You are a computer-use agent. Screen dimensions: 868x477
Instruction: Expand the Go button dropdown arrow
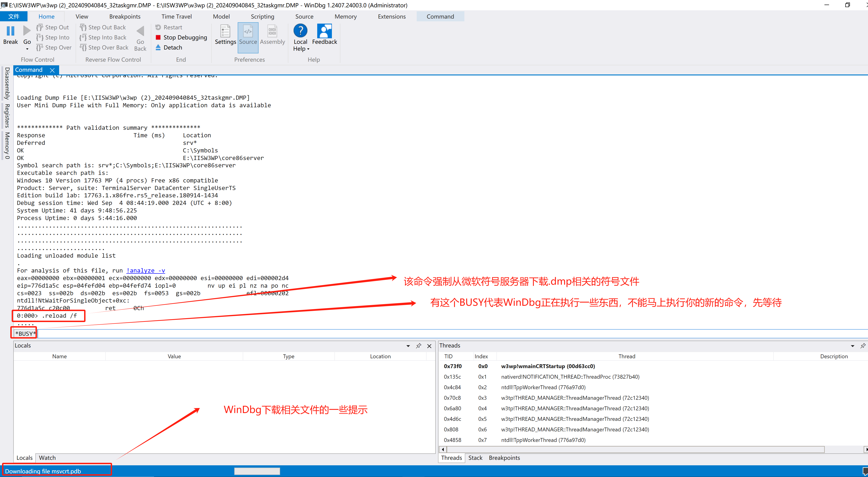point(27,49)
